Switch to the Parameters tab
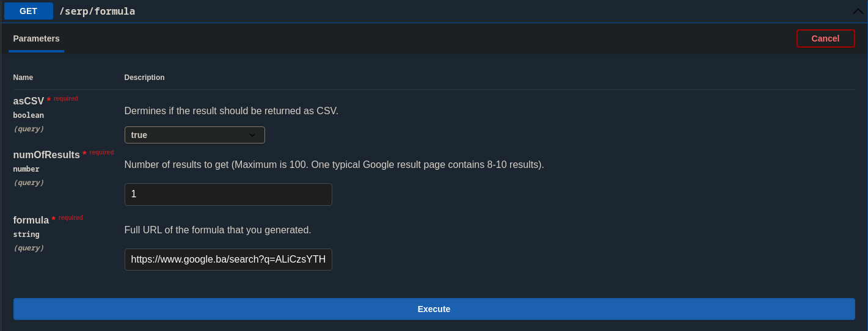 coord(36,38)
